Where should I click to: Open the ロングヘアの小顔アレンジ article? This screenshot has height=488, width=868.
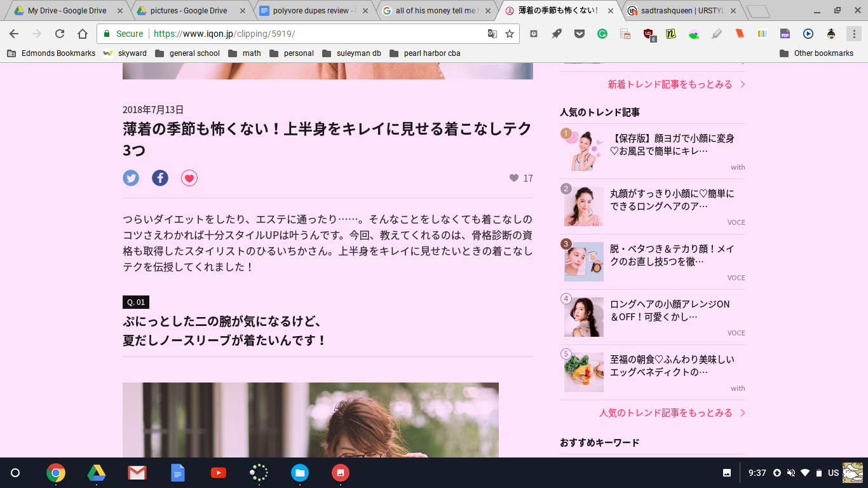point(670,311)
